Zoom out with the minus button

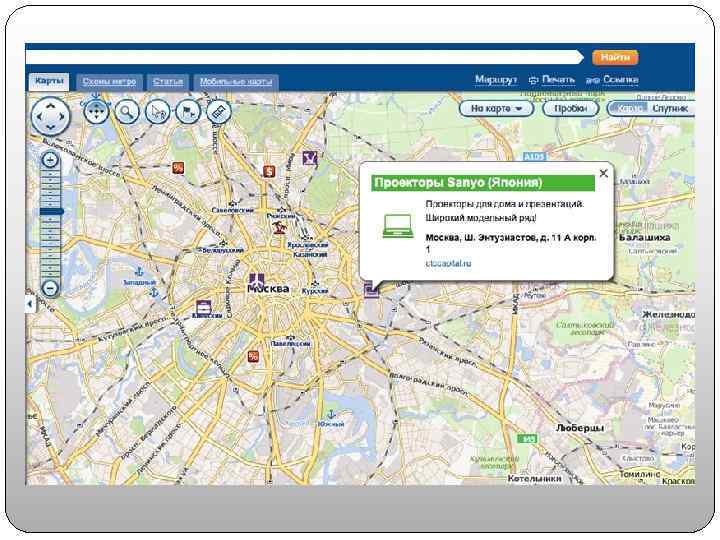tap(50, 288)
